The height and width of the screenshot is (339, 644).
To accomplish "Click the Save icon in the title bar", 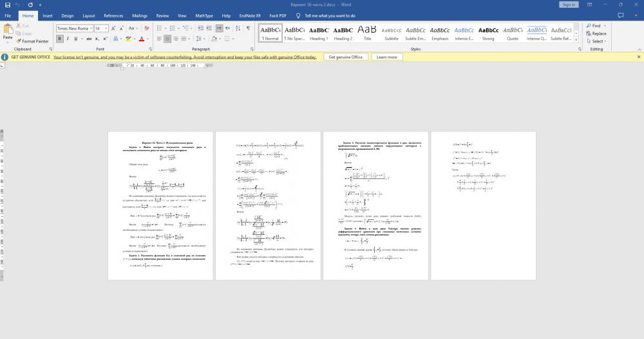I will tap(7, 5).
